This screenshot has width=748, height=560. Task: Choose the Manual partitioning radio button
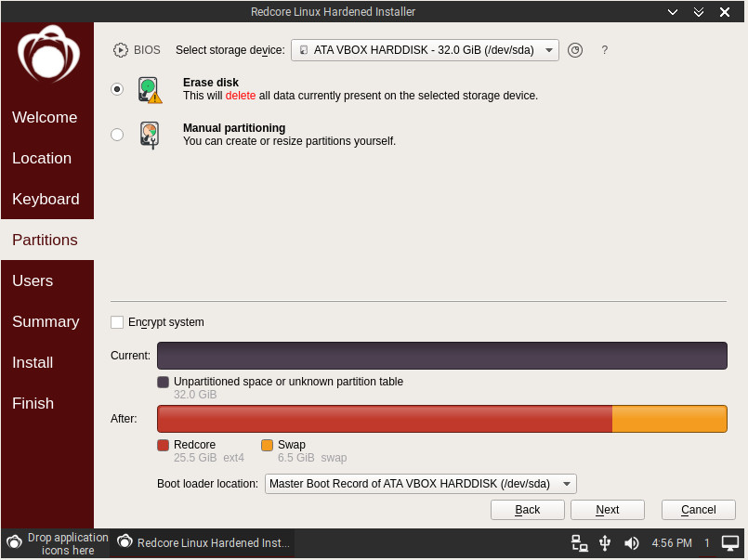coord(117,135)
